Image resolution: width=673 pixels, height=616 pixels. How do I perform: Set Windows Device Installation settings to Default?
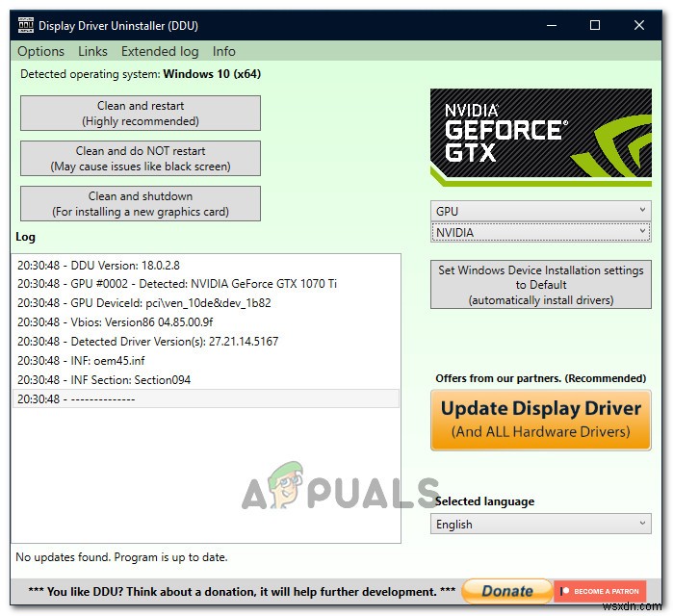[x=541, y=284]
